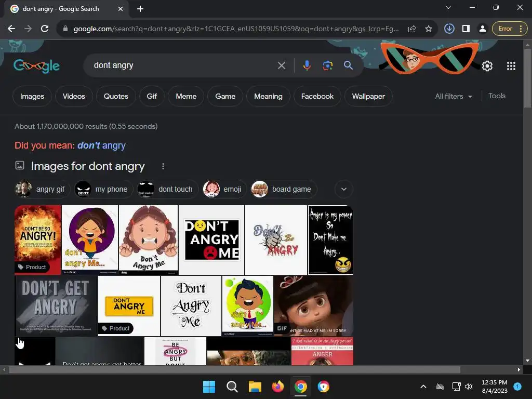This screenshot has width=532, height=399.
Task: Open the volume control in tray
Action: pos(469,387)
